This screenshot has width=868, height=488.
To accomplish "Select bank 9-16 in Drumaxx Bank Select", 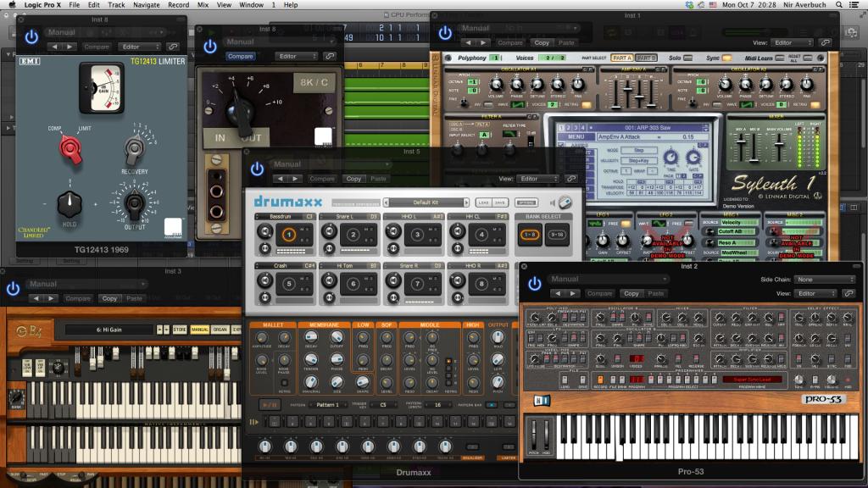I will (557, 235).
